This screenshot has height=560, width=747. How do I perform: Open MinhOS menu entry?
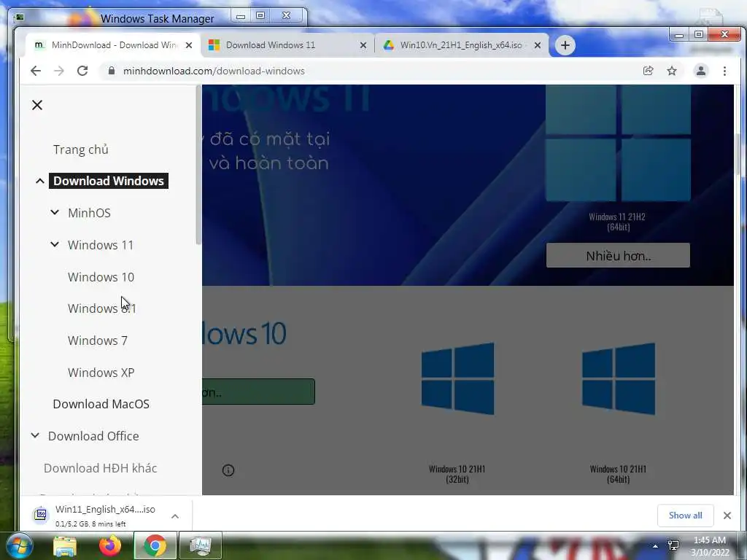(x=89, y=213)
